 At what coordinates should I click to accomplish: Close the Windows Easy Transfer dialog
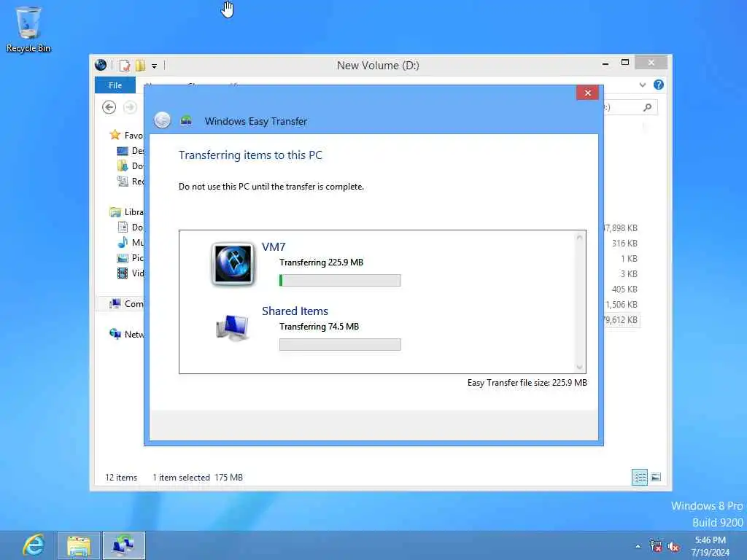pyautogui.click(x=587, y=93)
